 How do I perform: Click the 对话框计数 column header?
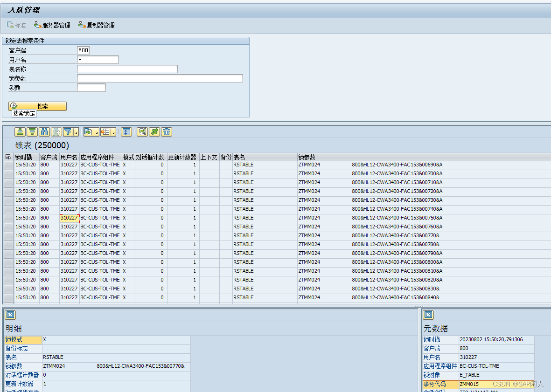(x=151, y=157)
